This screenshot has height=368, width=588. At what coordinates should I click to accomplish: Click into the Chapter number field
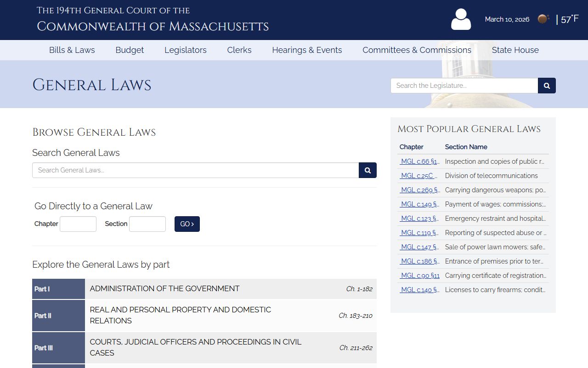point(78,224)
